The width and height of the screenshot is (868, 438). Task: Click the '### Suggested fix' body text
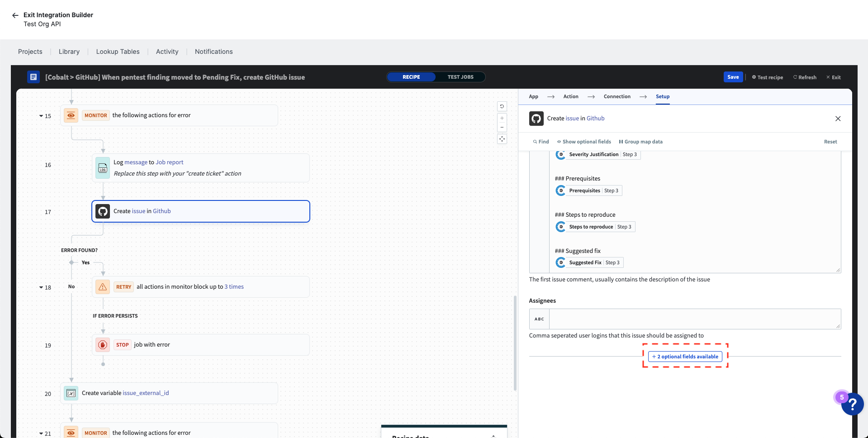coord(578,251)
